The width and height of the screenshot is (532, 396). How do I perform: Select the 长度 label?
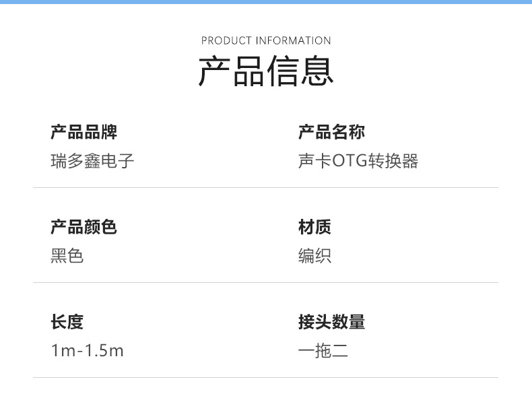point(67,322)
